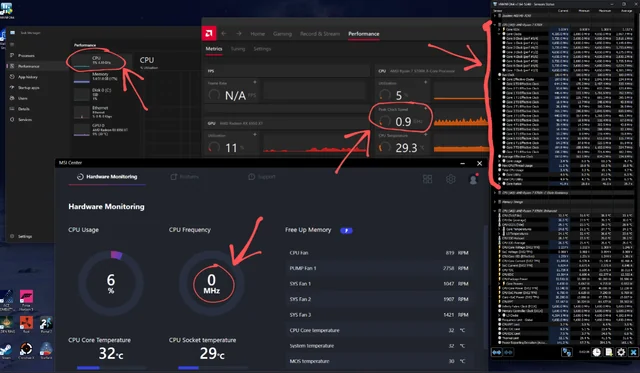Click the Free Up Memory blue button

(x=346, y=231)
